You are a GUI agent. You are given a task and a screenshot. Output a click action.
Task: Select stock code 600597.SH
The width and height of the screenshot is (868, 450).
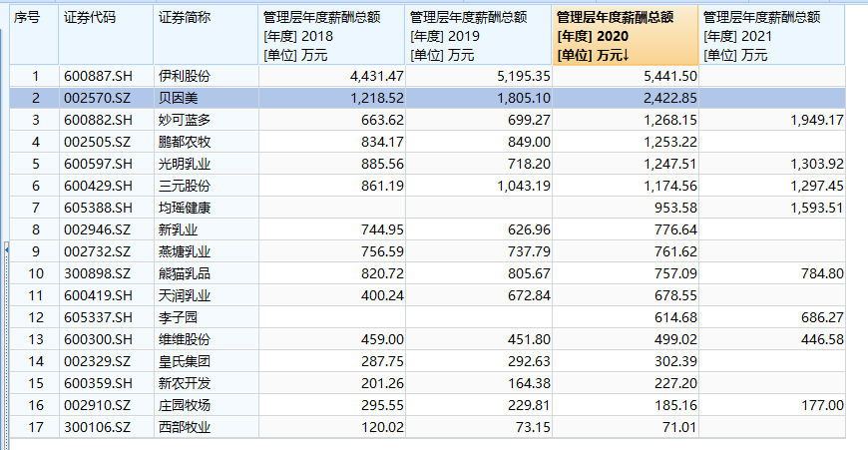98,164
